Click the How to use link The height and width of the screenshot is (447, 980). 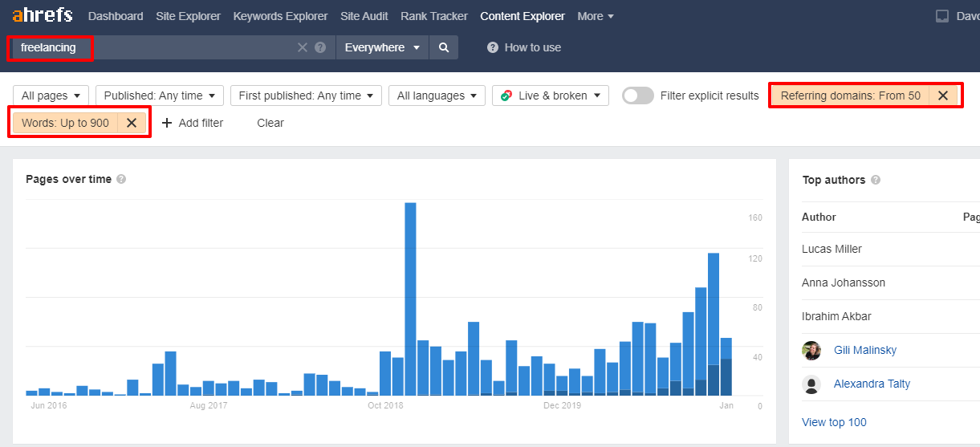[533, 47]
